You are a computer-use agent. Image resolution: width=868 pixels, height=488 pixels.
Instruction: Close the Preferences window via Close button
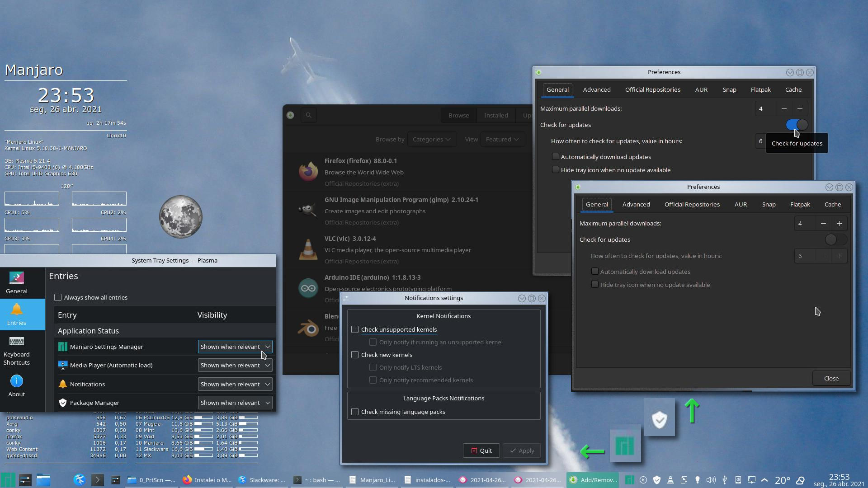(830, 378)
